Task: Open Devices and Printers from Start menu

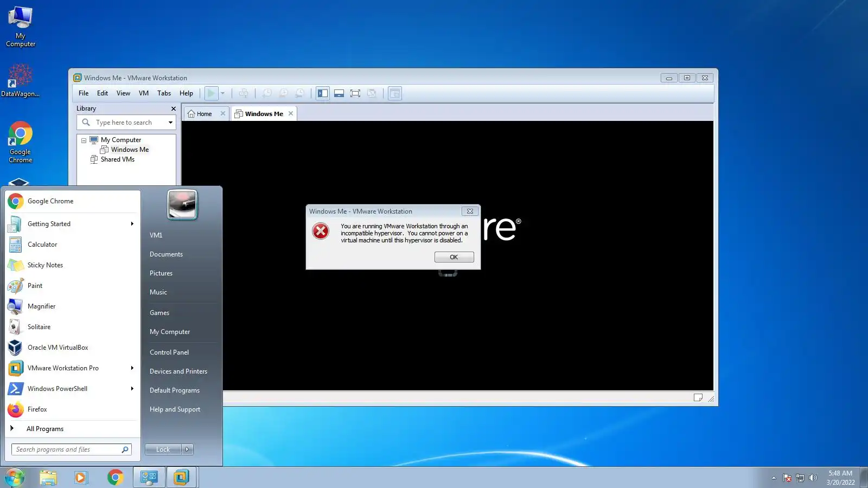Action: pos(178,371)
